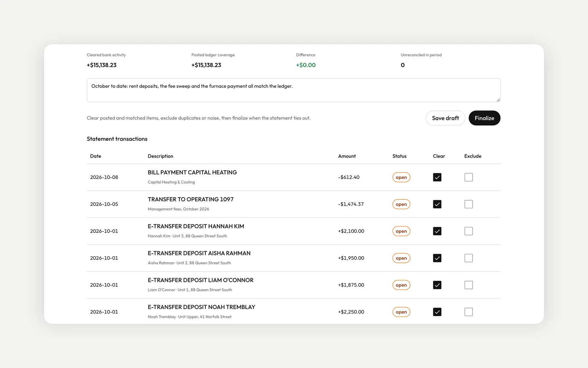Uncheck Clear for Liam O'Connor deposit

(437, 285)
